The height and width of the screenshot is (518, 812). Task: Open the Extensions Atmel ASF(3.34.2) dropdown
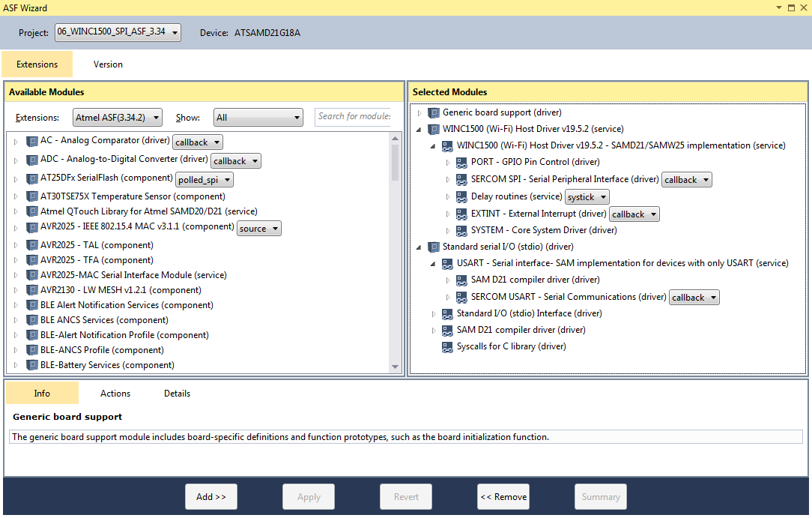coord(118,118)
